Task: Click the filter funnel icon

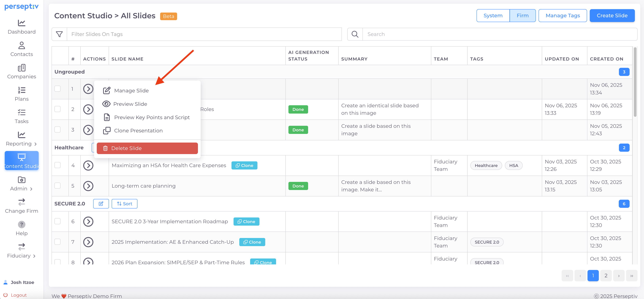Action: tap(59, 34)
